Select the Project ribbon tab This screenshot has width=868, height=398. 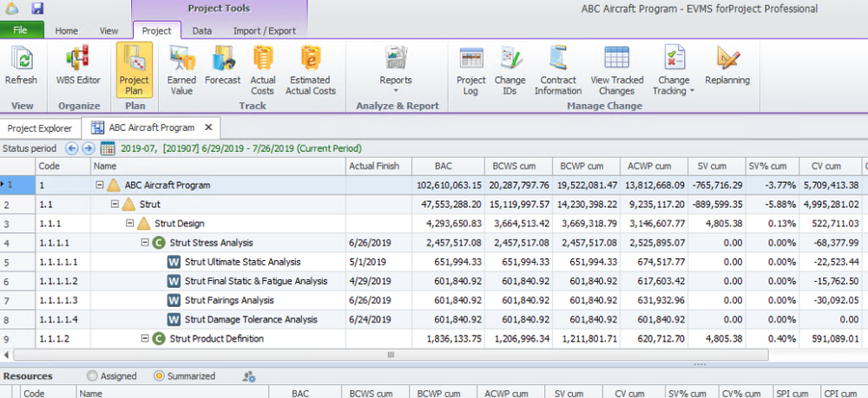(x=156, y=31)
